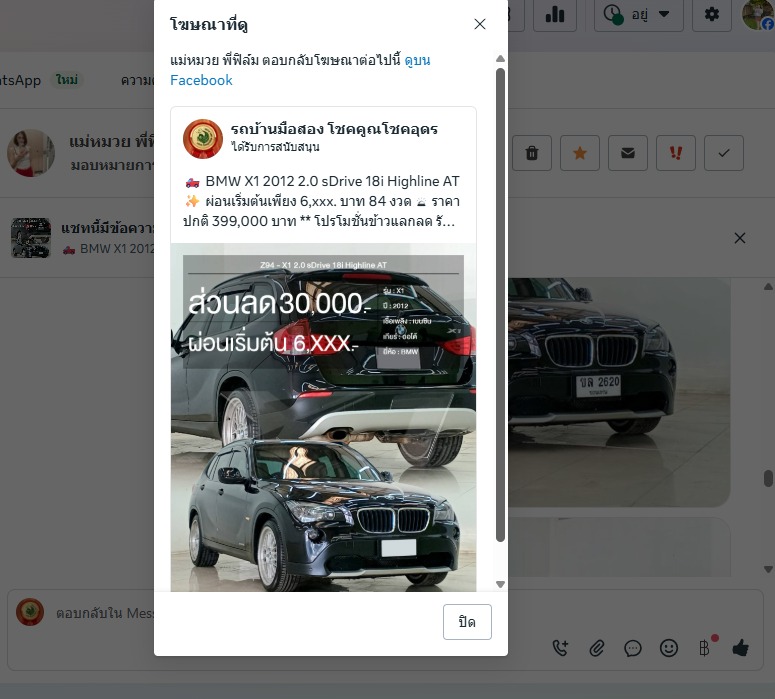This screenshot has height=699, width=775.
Task: Select the WhatsApp tab
Action: [x=40, y=80]
